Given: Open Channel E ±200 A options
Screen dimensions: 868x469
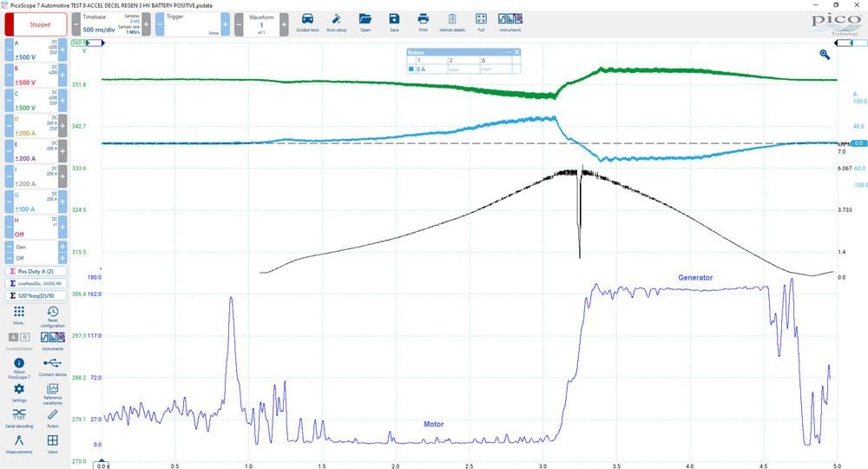Looking at the screenshot, I should click(36, 152).
